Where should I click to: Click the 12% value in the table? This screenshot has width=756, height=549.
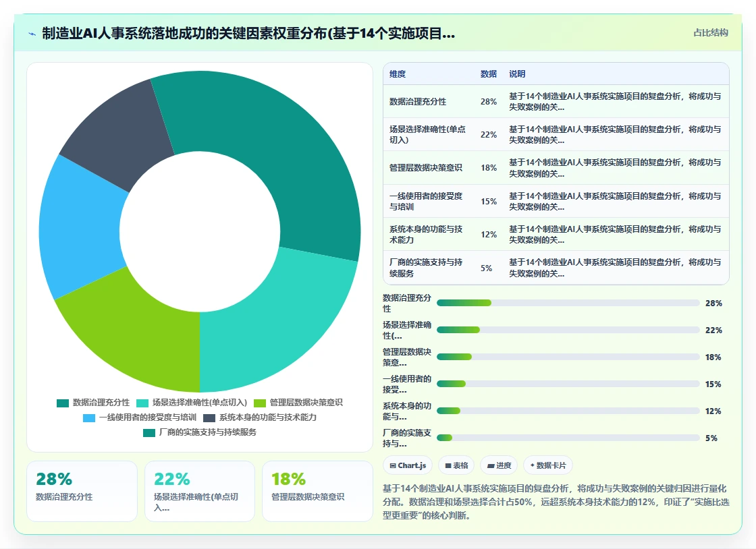tap(489, 235)
